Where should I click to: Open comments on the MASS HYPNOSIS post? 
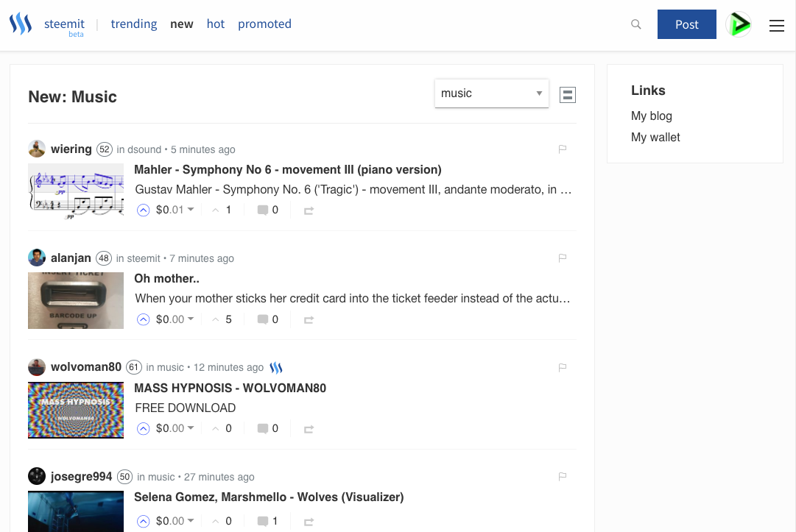click(267, 428)
